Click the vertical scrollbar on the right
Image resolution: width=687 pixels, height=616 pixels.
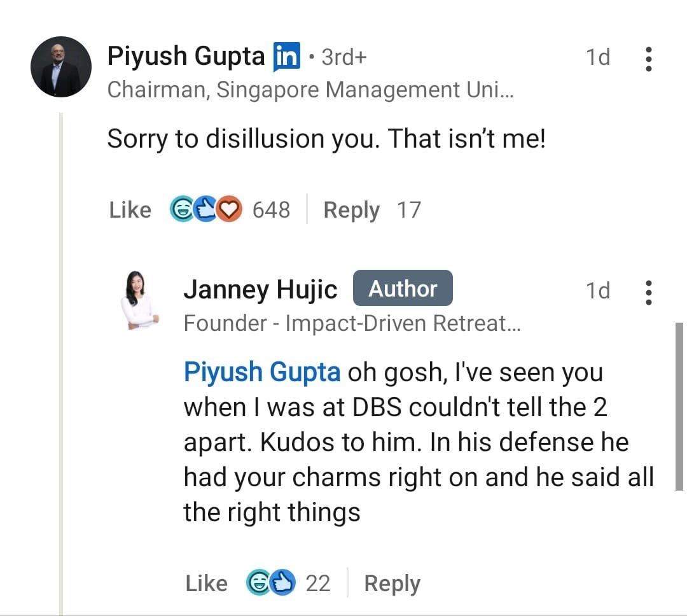click(x=679, y=406)
